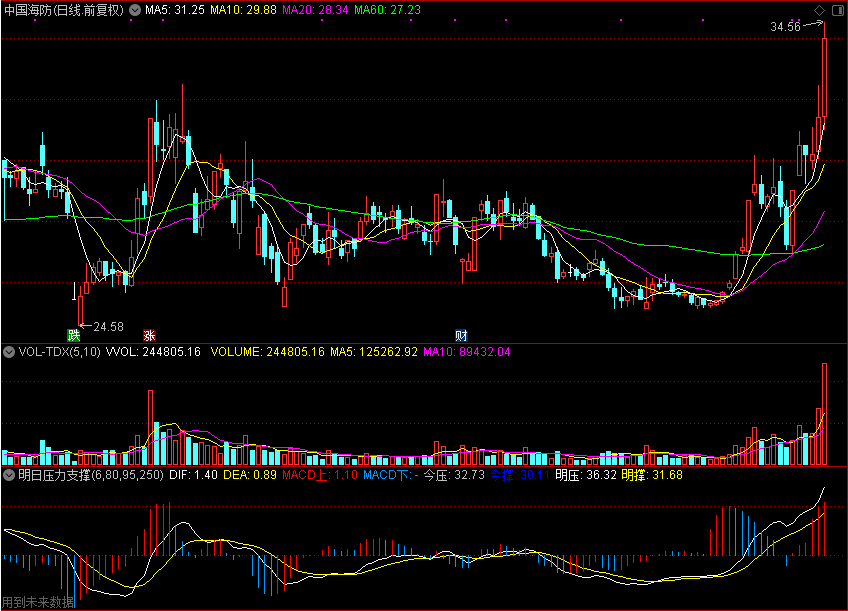Click the blue 财 financial marker icon
Viewport: 848px width, 611px height.
(461, 335)
